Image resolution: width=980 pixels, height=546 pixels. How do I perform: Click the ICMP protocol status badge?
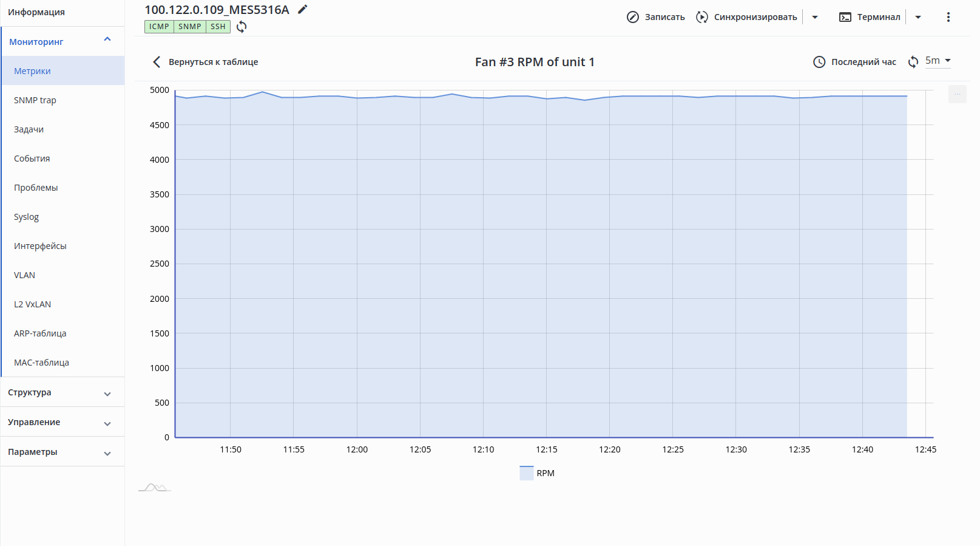click(x=159, y=27)
